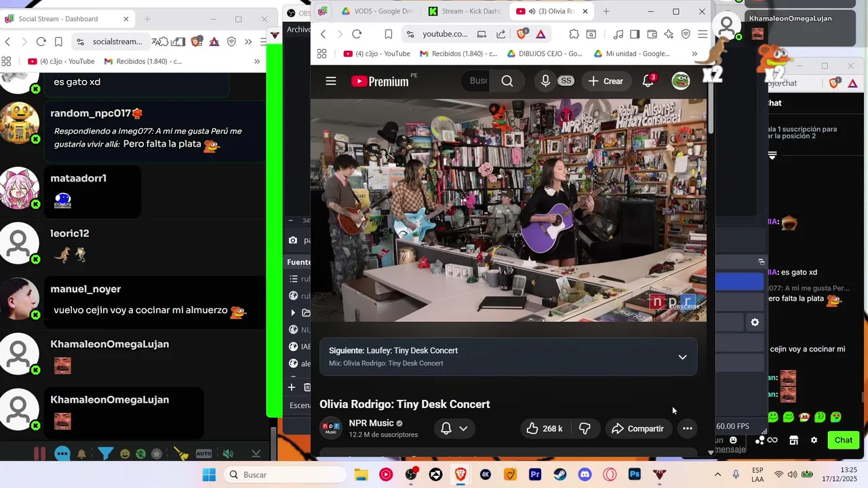The height and width of the screenshot is (488, 868).
Task: Toggle the star featured icon in Social Stream
Action: tap(157, 453)
